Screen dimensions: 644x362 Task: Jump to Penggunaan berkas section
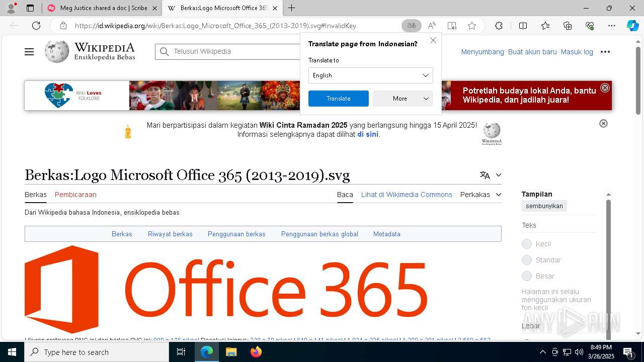[236, 234]
